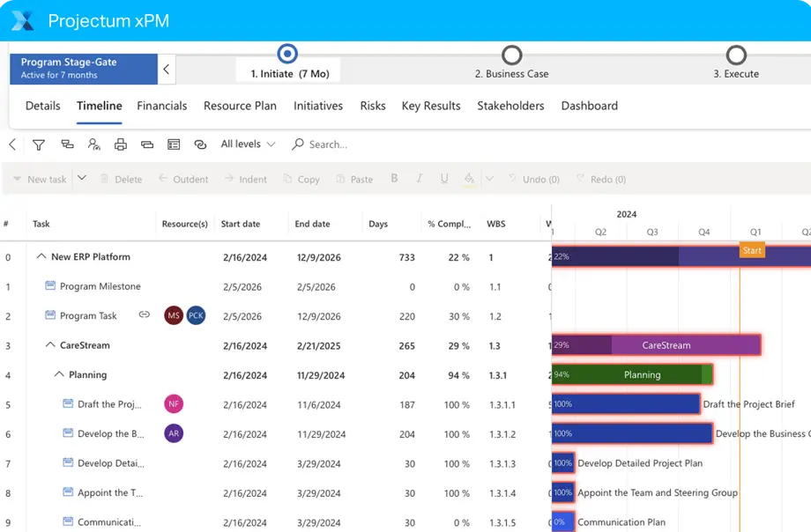Switch to the Financials tab
The height and width of the screenshot is (532, 811).
pos(162,106)
